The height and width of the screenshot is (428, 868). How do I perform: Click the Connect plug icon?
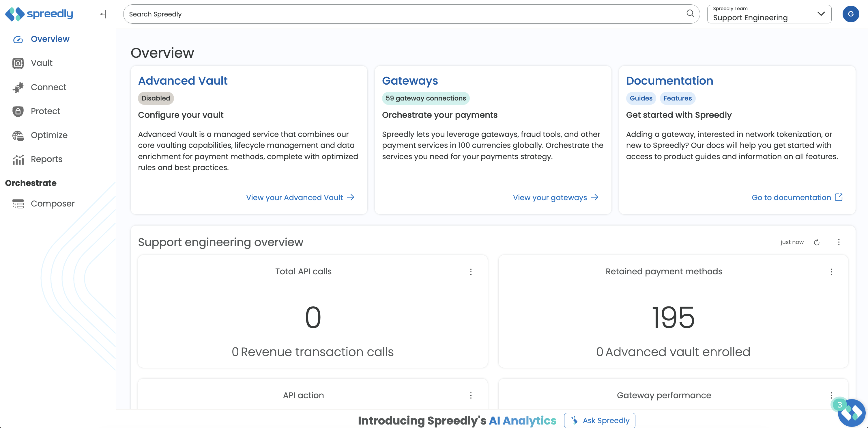pos(18,87)
